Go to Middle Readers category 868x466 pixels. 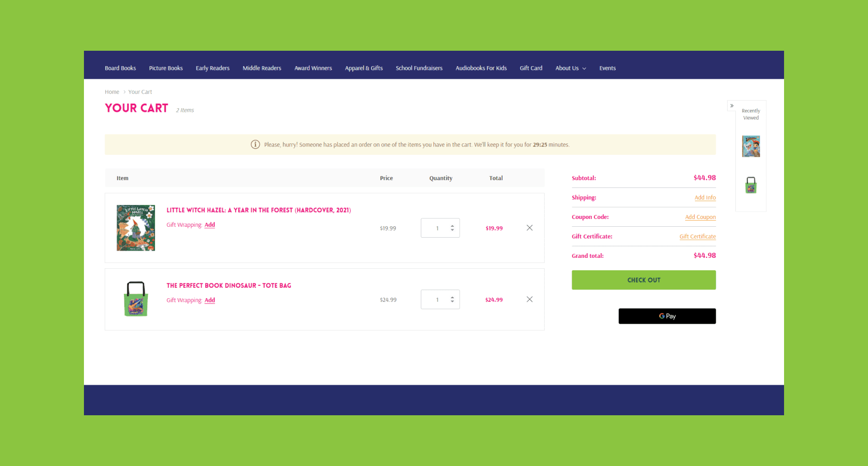click(262, 68)
